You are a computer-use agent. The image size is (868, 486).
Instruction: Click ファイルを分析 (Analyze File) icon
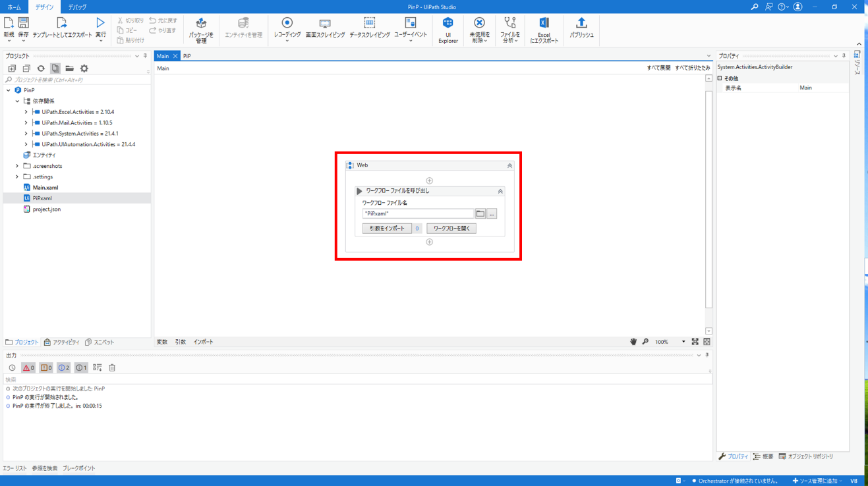pos(509,23)
